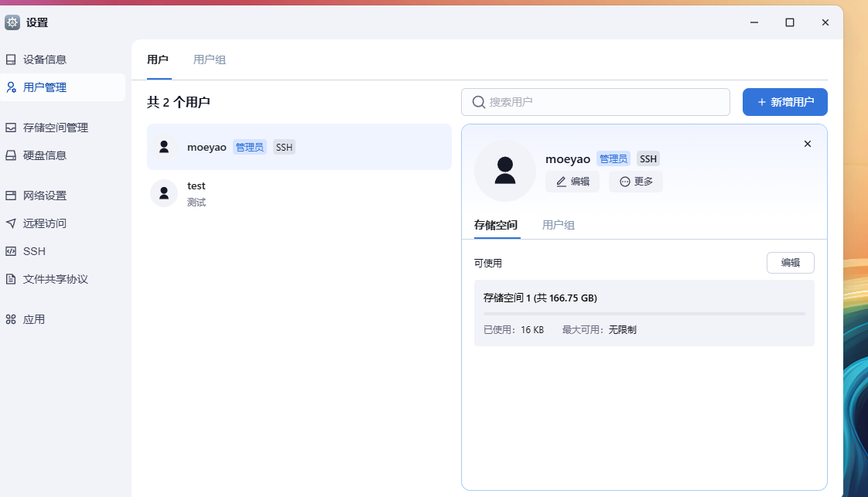Click 编辑 button for available storage
Viewport: 868px width, 497px height.
pyautogui.click(x=790, y=263)
